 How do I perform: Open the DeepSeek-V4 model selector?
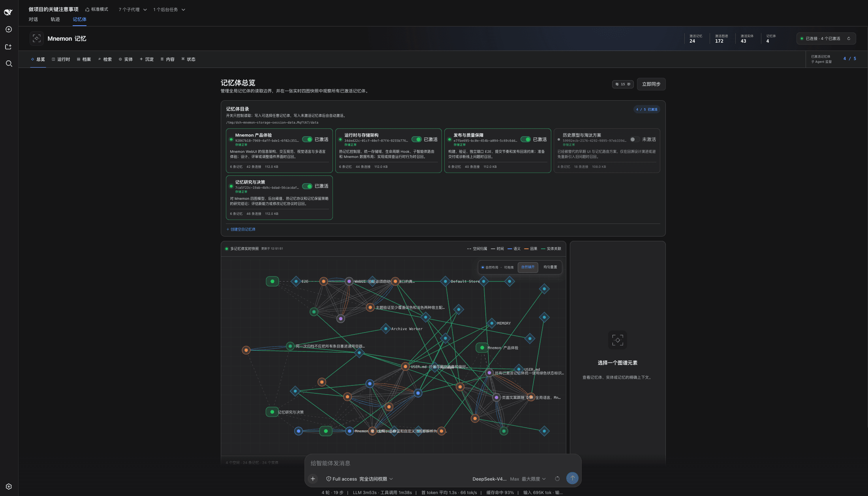tap(489, 479)
